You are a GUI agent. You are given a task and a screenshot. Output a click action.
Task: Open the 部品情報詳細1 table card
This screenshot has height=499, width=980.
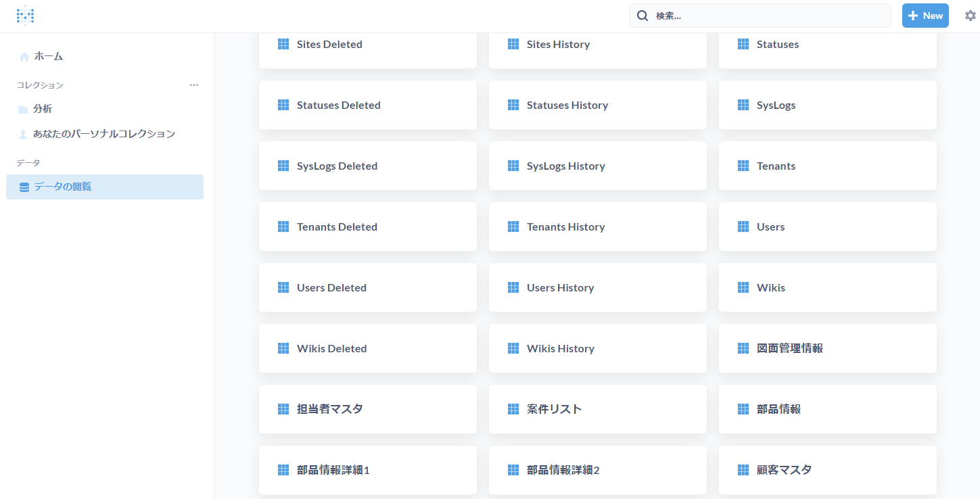[x=367, y=470]
